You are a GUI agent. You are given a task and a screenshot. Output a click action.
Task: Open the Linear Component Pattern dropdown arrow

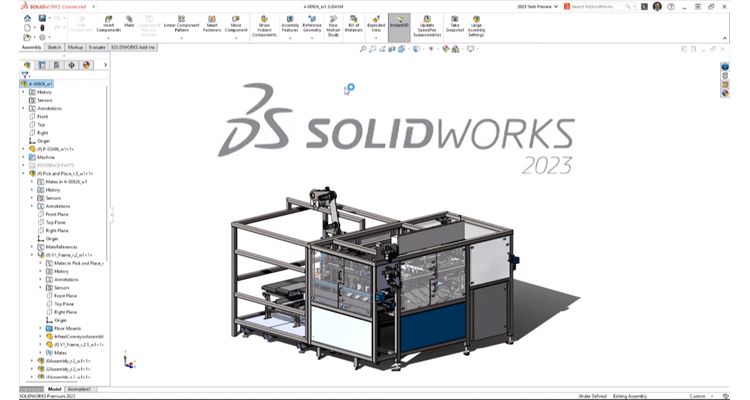pos(181,38)
